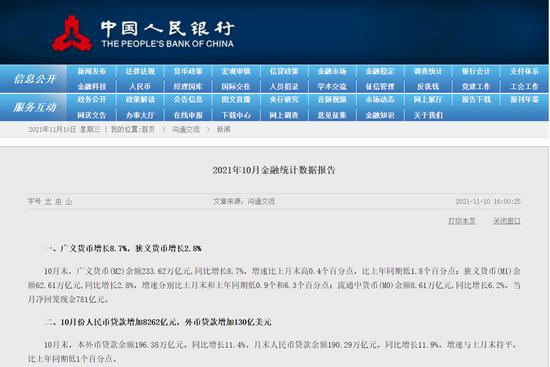This screenshot has height=367, width=550.
Task: Click the 关闭窗口 link
Action: click(507, 221)
